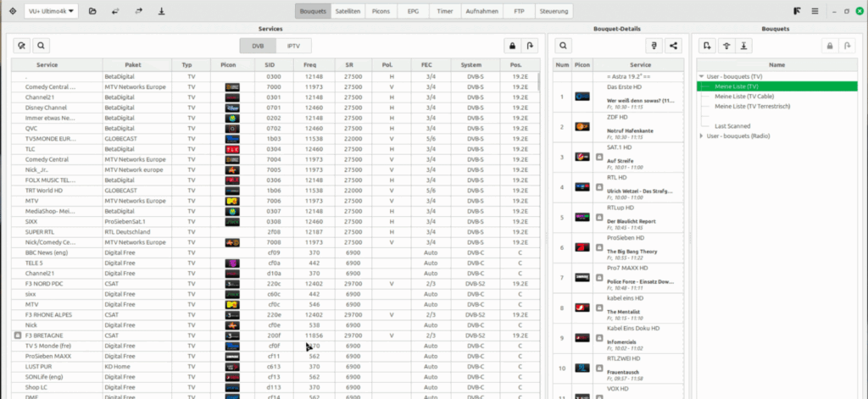Open the hamburger menu in the title bar
Screen dimensions: 868x399
click(x=815, y=11)
